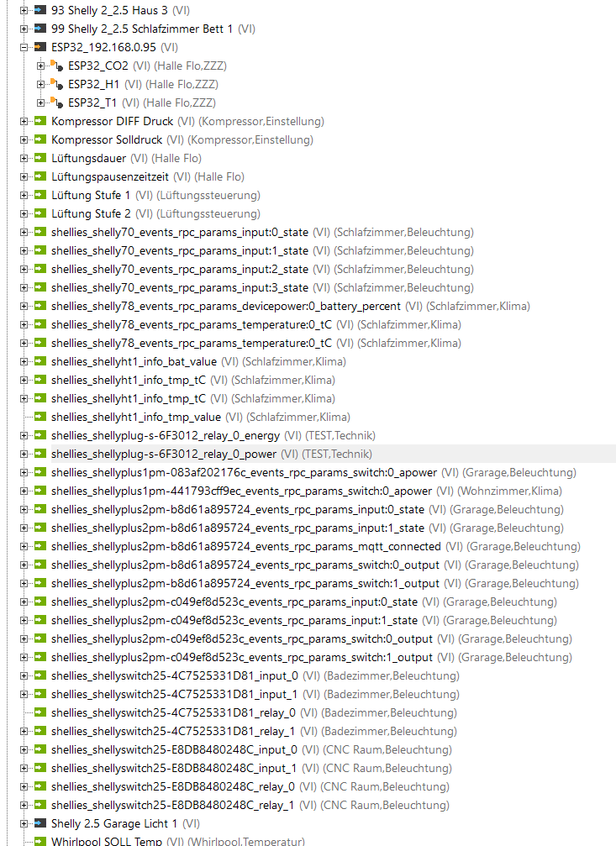This screenshot has width=616, height=846.
Task: Select 'shellies_shellyplus2pm-c049ef8d523c_events_rpc_params_input:0_state' row
Action: point(304,602)
